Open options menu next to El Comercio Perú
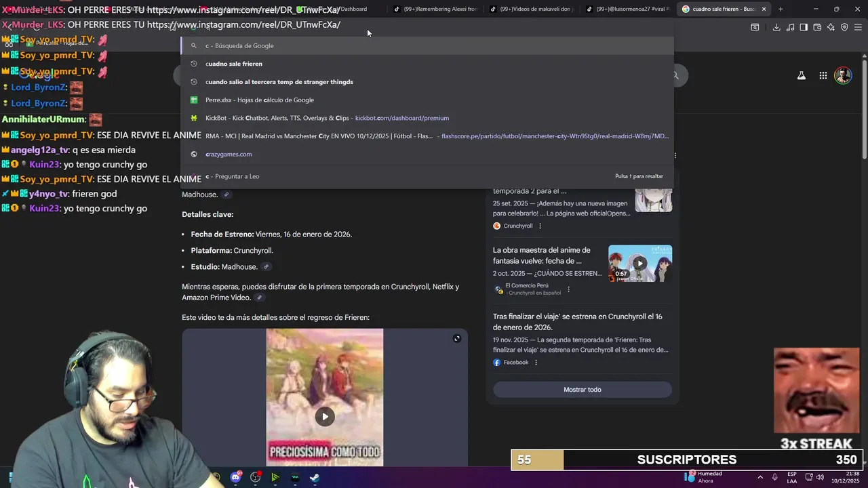The width and height of the screenshot is (868, 488). point(568,289)
